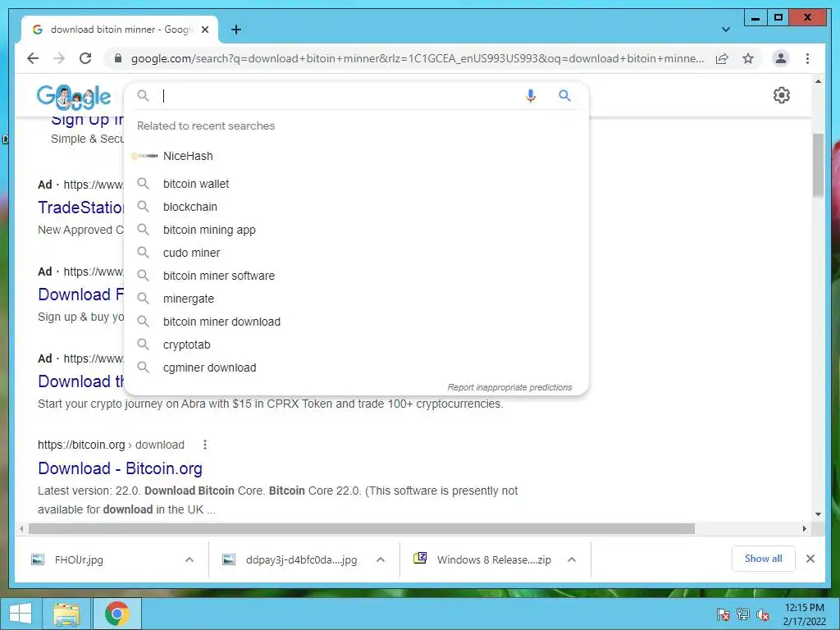The width and height of the screenshot is (840, 630).
Task: Select the bitcoin miner download suggestion
Action: 356,322
